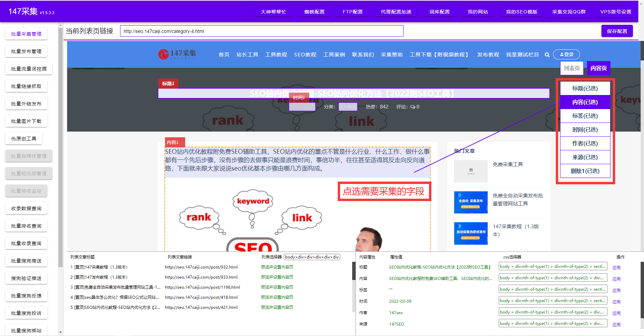644x336 pixels.
Task: Click the sidebar scroll down arrow
Action: coord(60,332)
